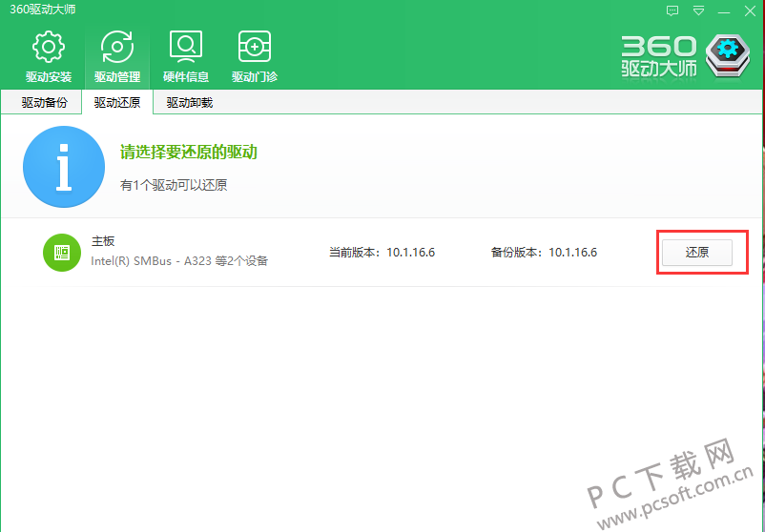
Task: Click the 备份版本: 10.1.16.6 text
Action: click(544, 253)
